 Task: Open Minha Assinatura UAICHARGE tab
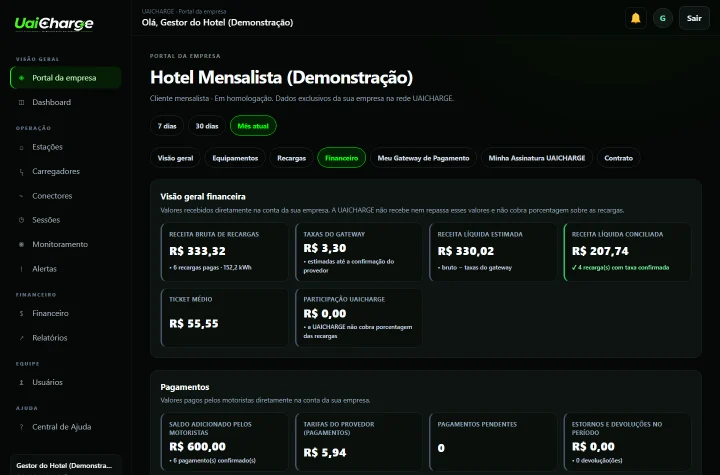click(x=537, y=158)
